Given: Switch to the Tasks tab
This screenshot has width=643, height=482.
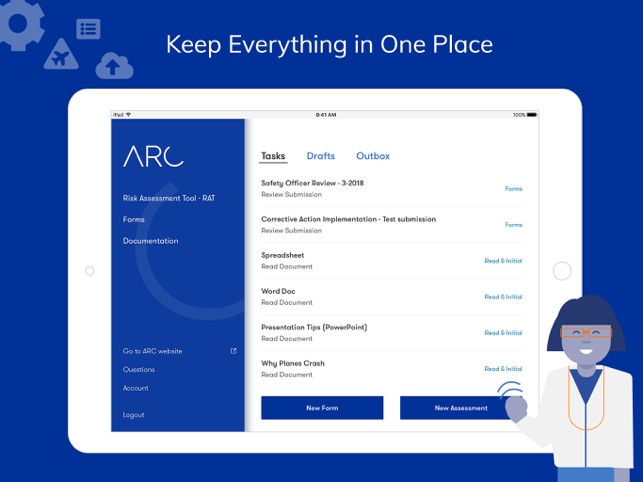Looking at the screenshot, I should (273, 156).
